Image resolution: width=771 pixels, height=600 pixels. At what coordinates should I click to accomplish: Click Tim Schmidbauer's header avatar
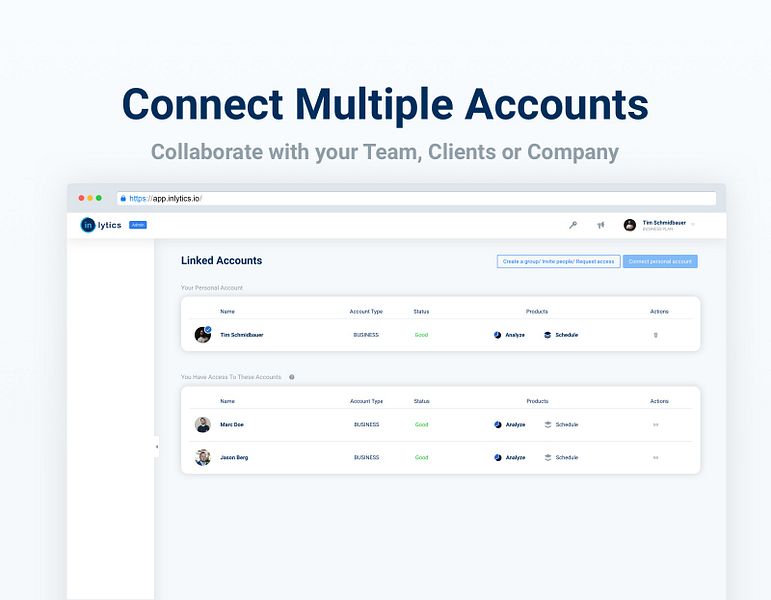(629, 225)
